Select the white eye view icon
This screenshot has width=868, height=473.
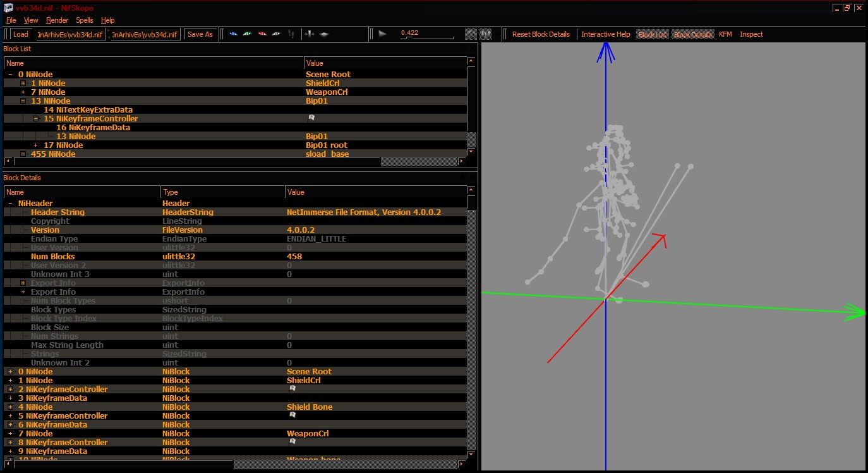(276, 34)
